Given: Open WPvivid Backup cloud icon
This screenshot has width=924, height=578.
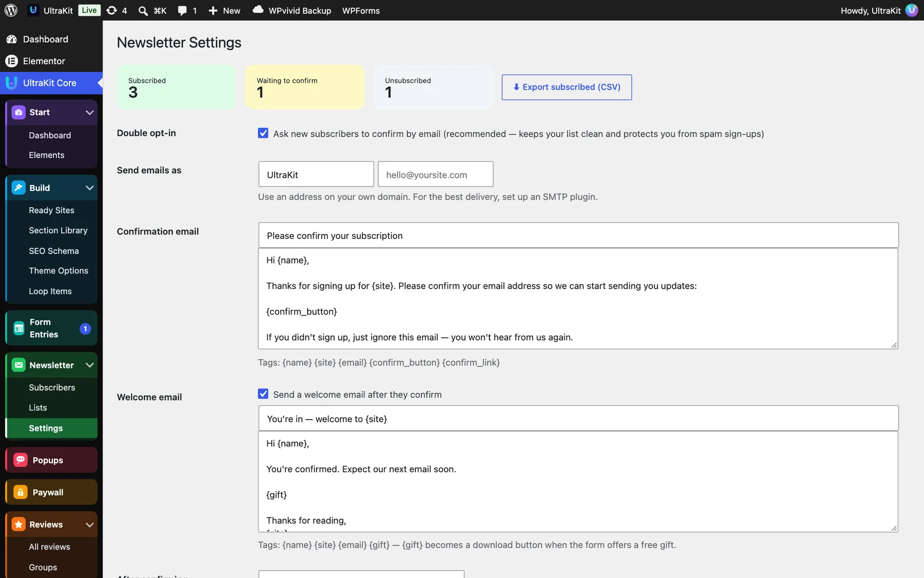Looking at the screenshot, I should (258, 10).
